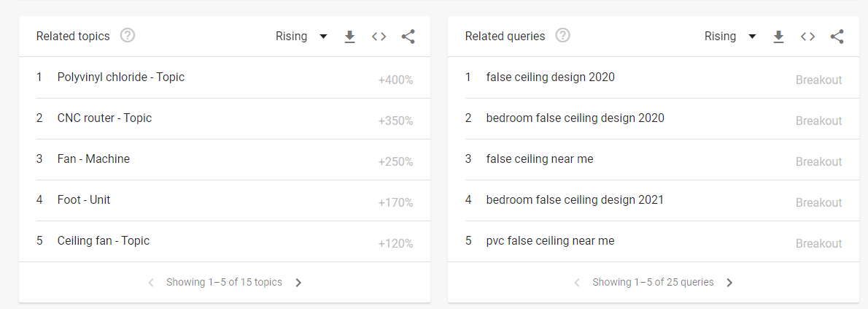Open embed code for Related queries
The width and height of the screenshot is (868, 309).
point(807,37)
